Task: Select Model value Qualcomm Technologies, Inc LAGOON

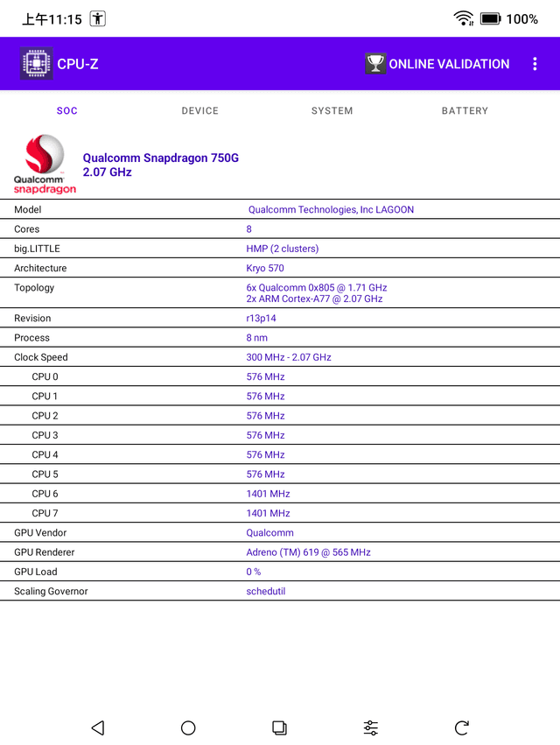Action: pos(331,209)
